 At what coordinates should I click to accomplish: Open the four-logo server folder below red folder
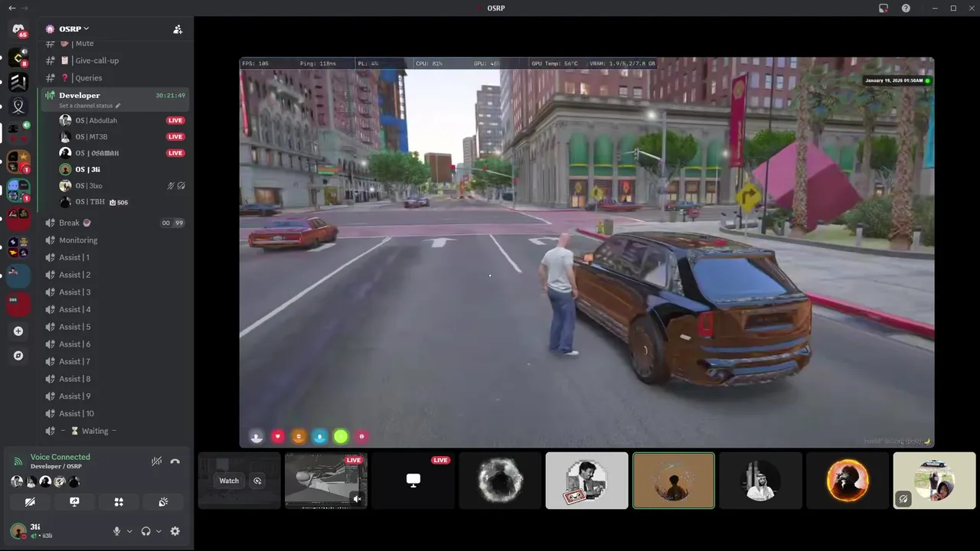point(18,247)
